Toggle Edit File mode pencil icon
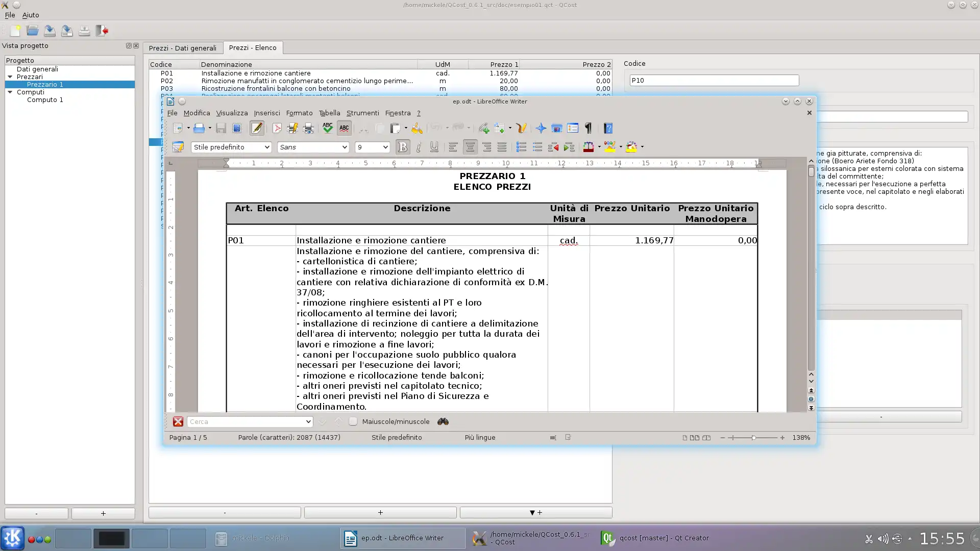Image resolution: width=980 pixels, height=551 pixels. (257, 129)
